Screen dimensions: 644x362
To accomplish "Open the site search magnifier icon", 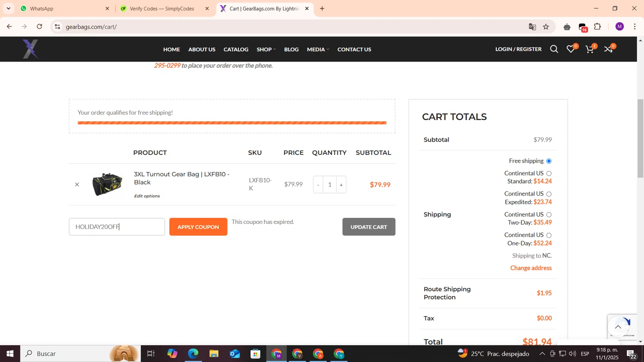I will click(554, 49).
